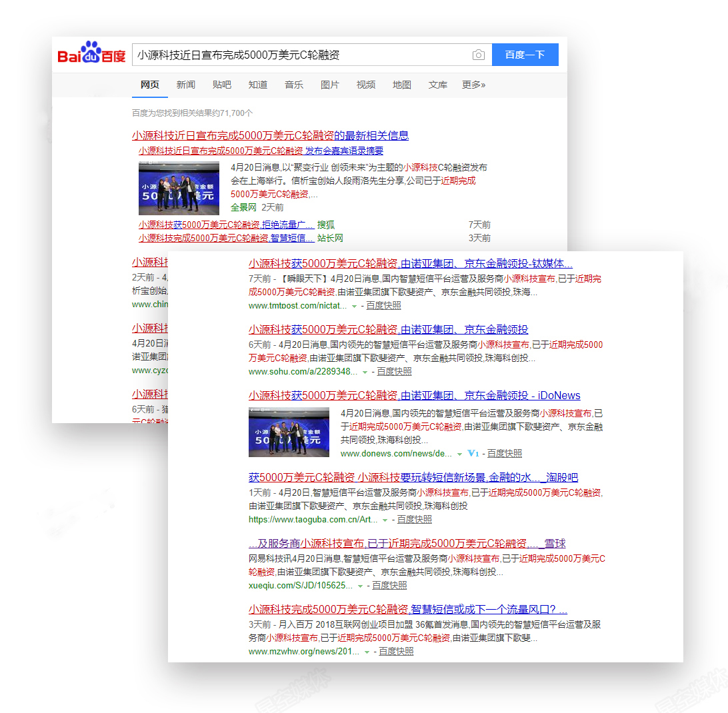The image size is (728, 713).
Task: Open the 图片 tab
Action: 329,85
